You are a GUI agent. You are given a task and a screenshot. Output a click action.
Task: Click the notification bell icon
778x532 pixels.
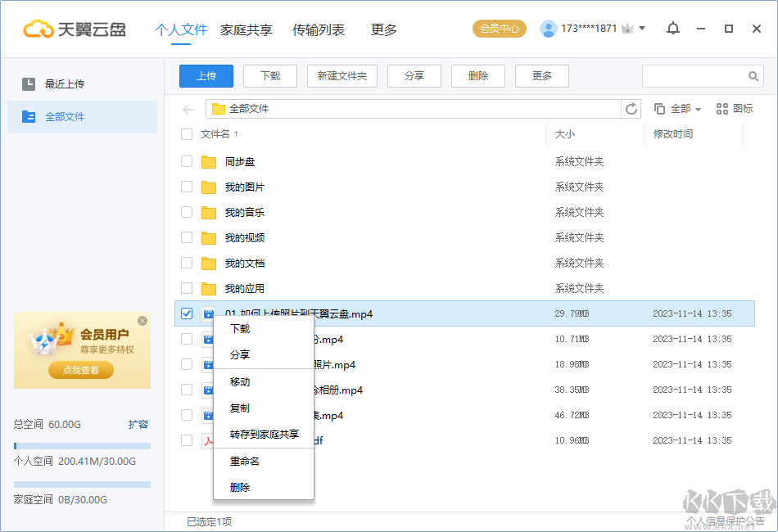[x=673, y=28]
